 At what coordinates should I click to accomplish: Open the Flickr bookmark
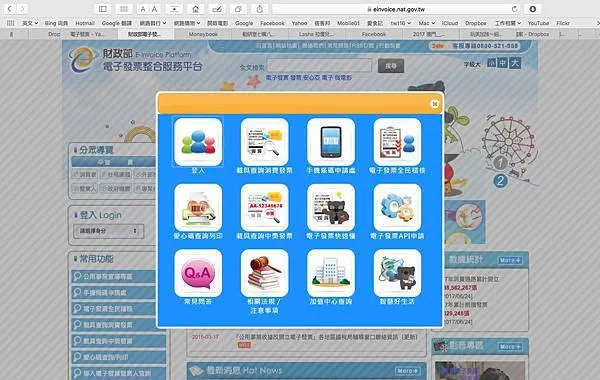tap(563, 23)
